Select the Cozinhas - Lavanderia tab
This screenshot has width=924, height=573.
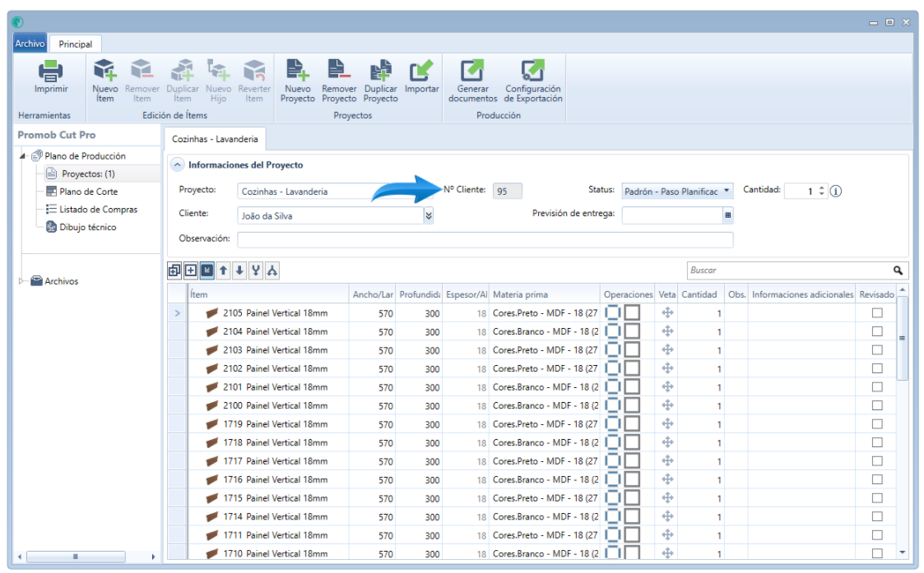click(215, 139)
